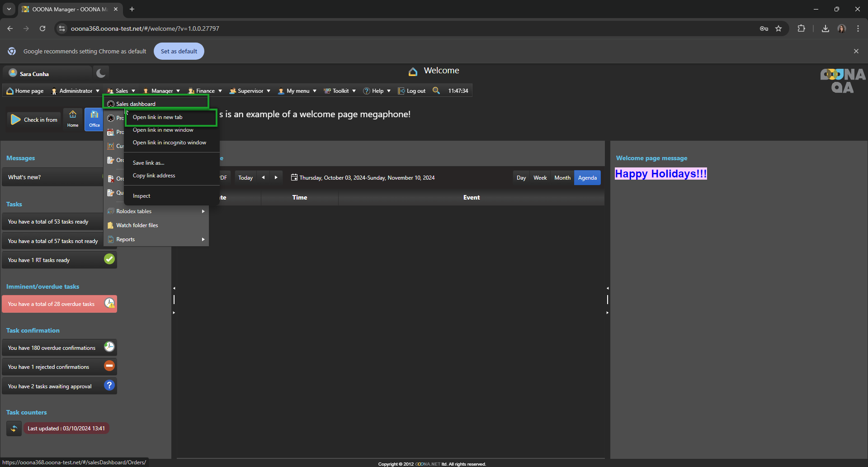868x467 pixels.
Task: Click the Today button in calendar
Action: 245,178
